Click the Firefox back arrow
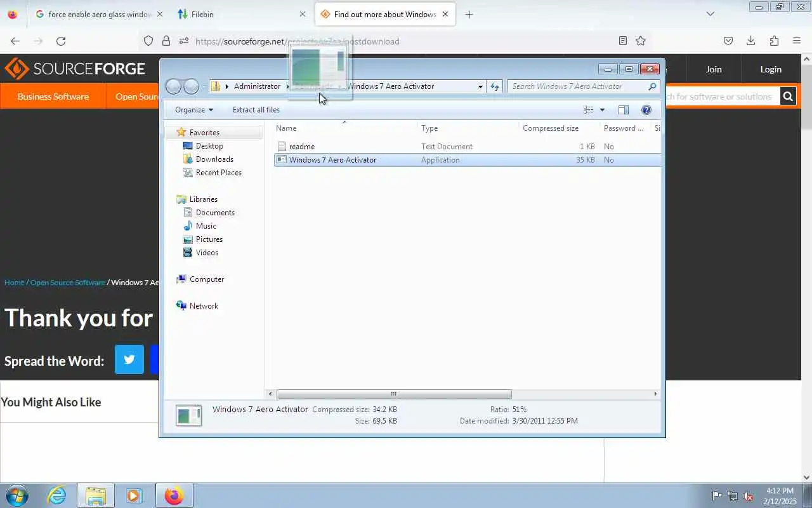 tap(15, 41)
